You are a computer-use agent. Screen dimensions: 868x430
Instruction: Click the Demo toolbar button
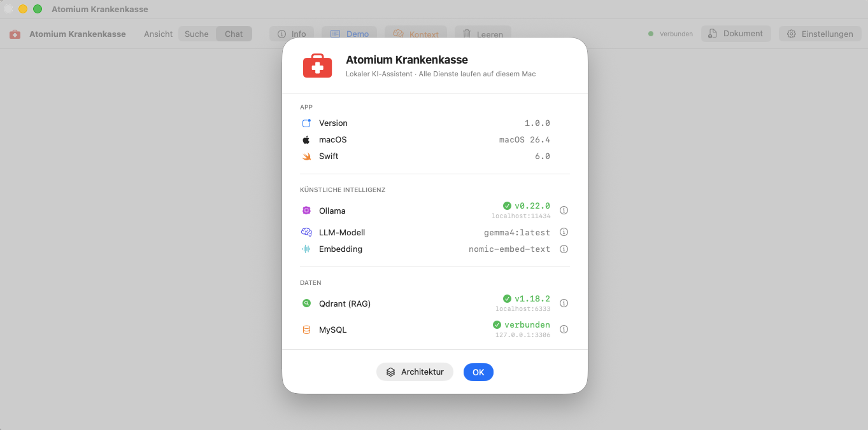tap(350, 34)
